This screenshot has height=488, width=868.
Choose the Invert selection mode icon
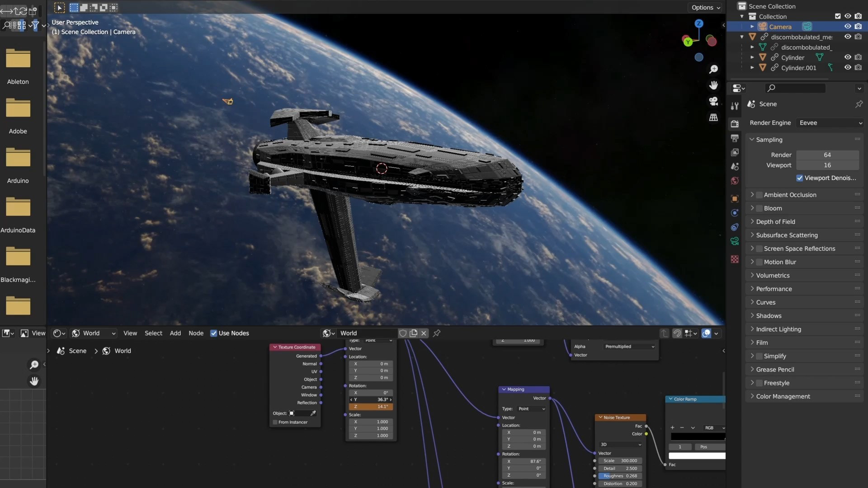click(104, 8)
